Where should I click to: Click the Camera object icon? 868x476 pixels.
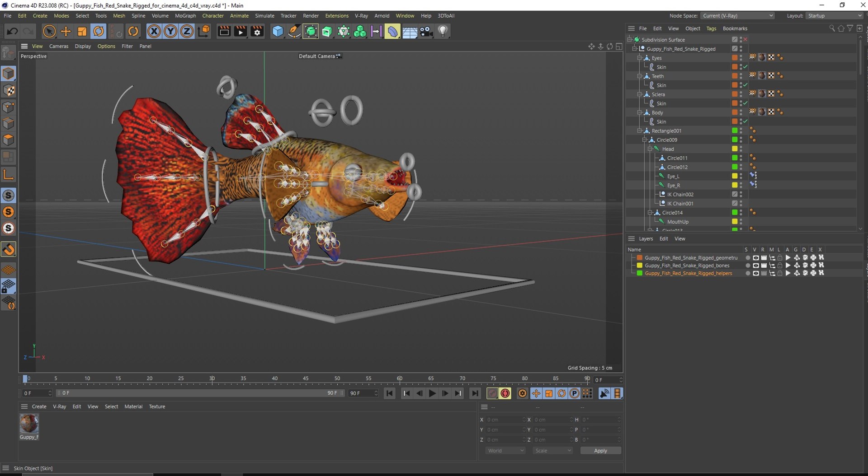tap(426, 31)
